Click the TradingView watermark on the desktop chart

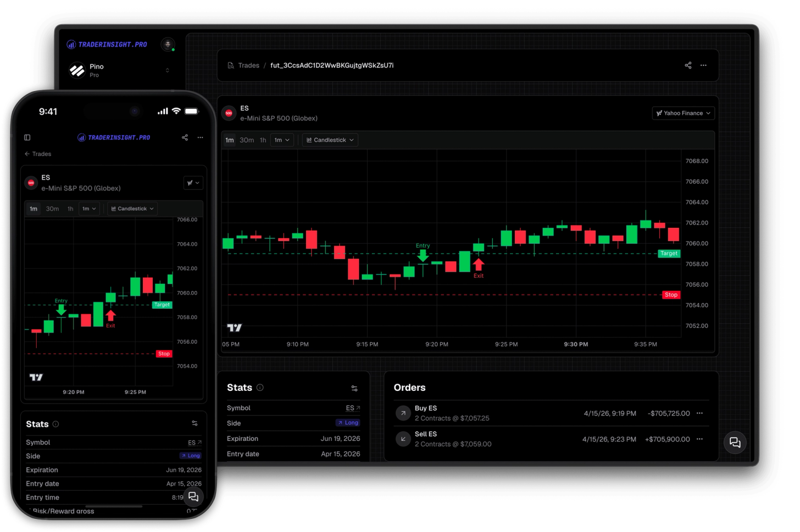[234, 328]
